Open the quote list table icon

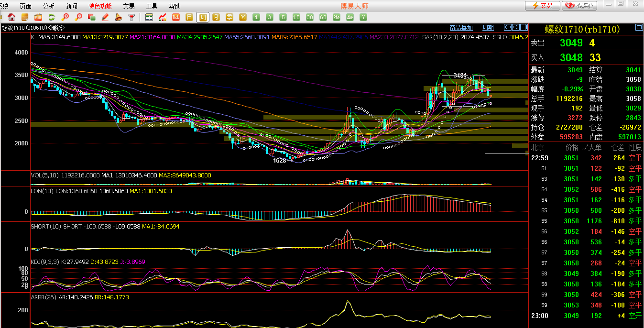149,17
